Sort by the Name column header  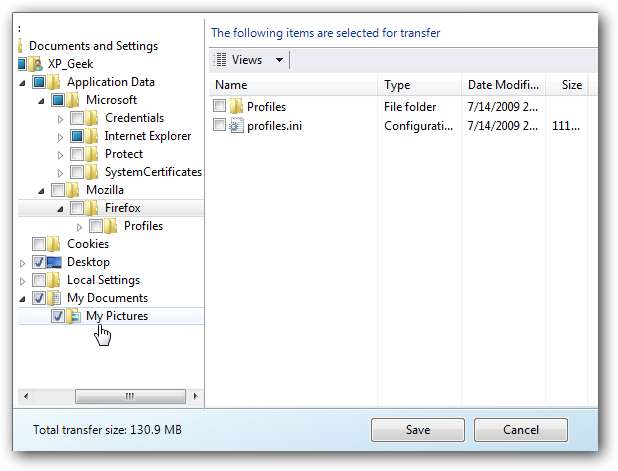click(294, 85)
